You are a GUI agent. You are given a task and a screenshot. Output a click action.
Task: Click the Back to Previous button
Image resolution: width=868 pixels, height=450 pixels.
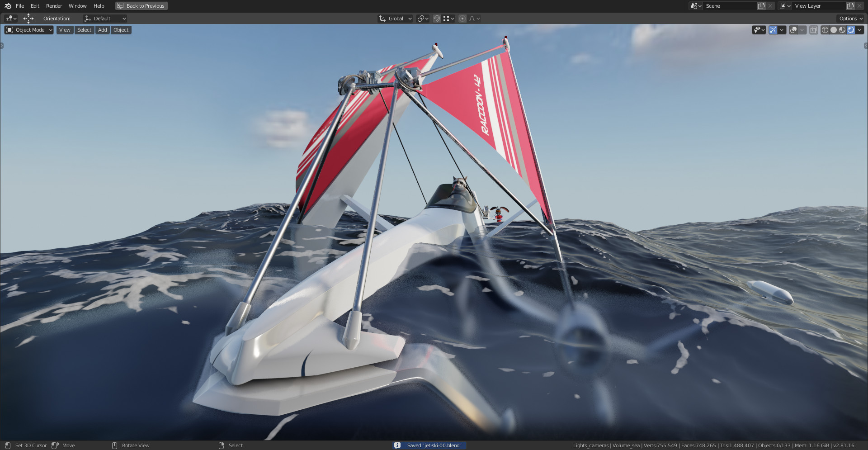(x=142, y=6)
